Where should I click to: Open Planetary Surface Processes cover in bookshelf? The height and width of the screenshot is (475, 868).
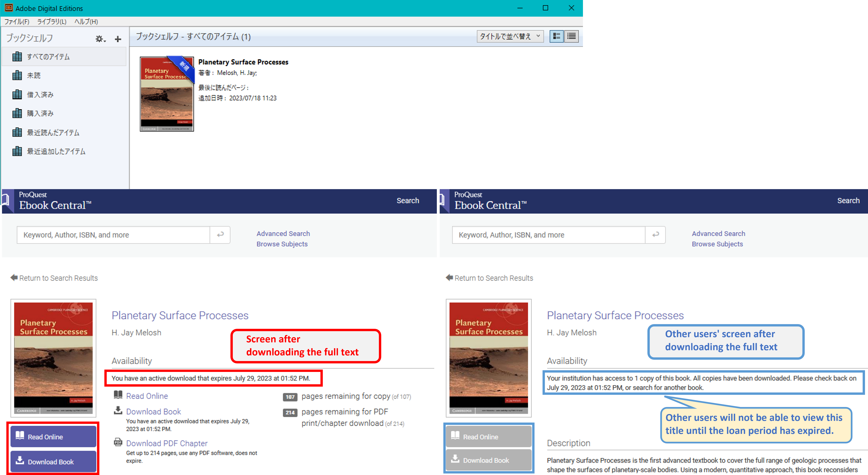(167, 94)
